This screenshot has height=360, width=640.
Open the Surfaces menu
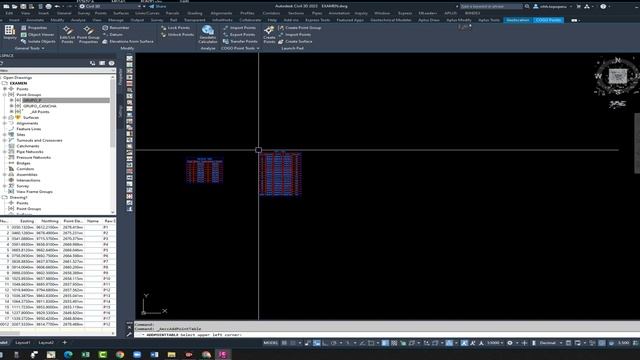[121, 13]
